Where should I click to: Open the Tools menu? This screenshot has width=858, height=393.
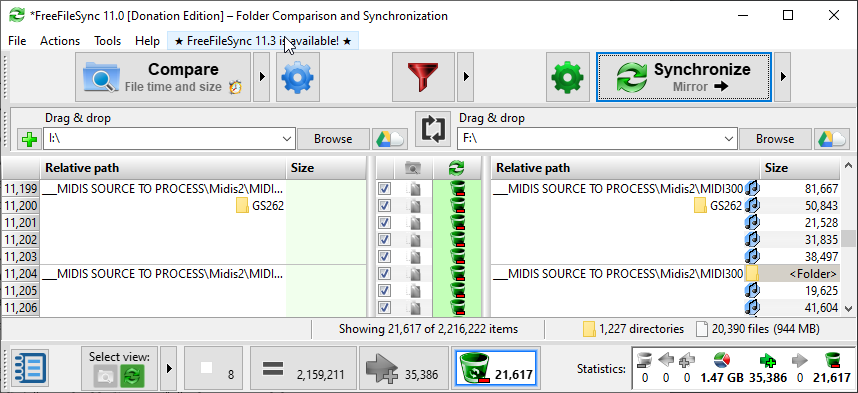point(107,41)
